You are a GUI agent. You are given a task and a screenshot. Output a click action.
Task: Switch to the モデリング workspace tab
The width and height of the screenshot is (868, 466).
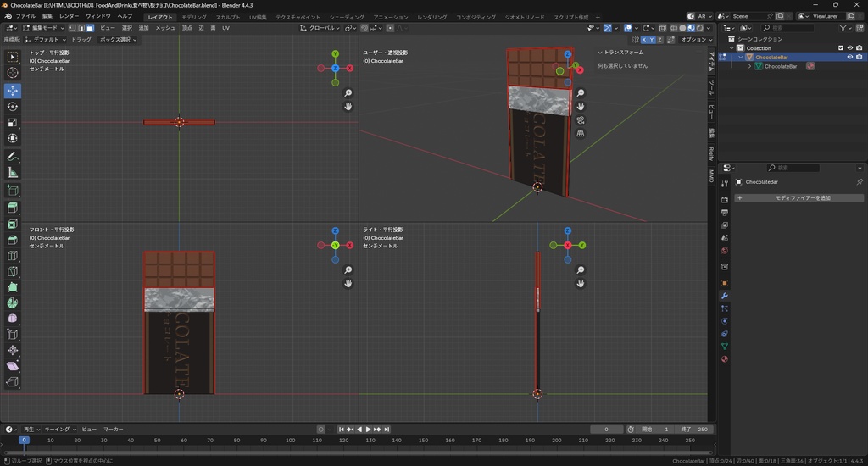[193, 17]
